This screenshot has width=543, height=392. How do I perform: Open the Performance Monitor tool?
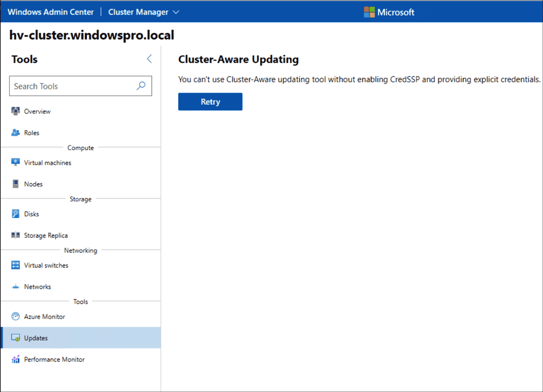(54, 359)
